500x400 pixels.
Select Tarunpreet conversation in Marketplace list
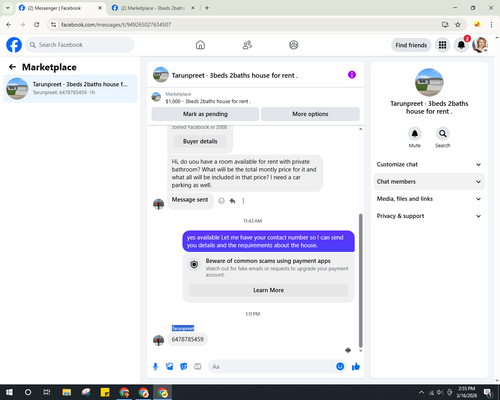coord(70,88)
